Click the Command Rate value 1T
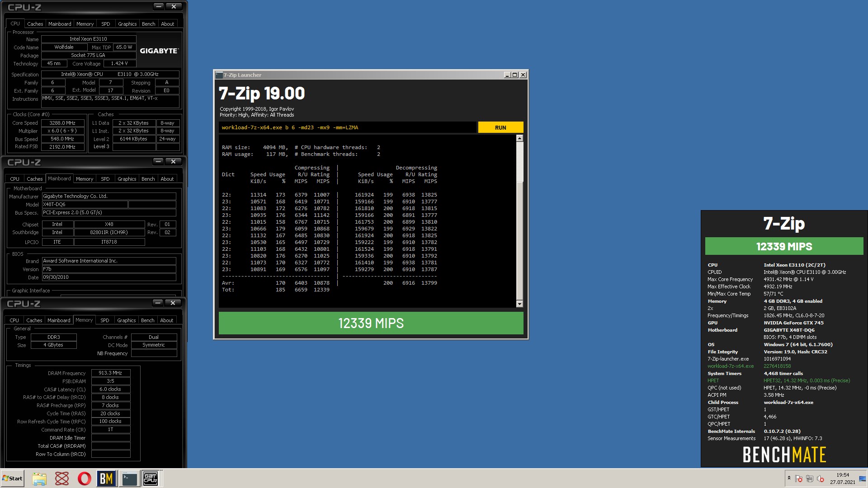Image resolution: width=868 pixels, height=488 pixels. tap(111, 430)
